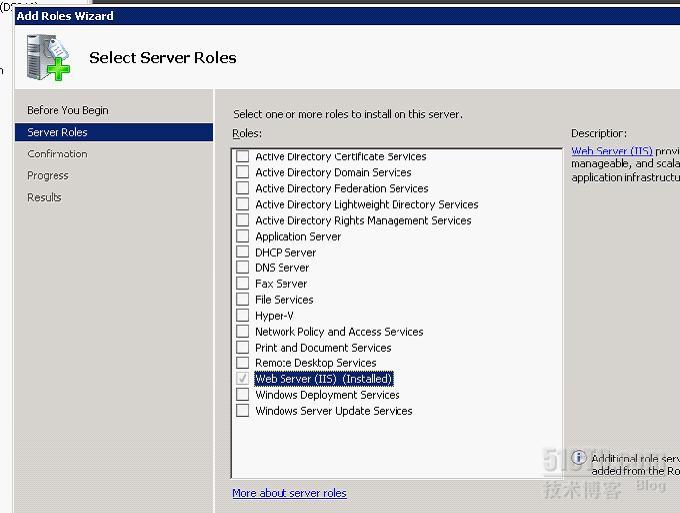Select the Server Roles step
Image resolution: width=680 pixels, height=513 pixels.
114,132
